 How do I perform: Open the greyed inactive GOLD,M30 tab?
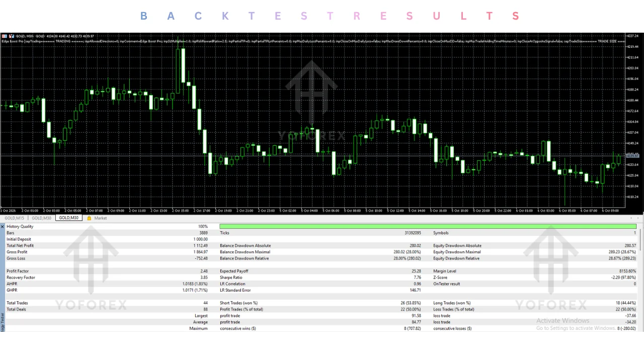tap(41, 218)
